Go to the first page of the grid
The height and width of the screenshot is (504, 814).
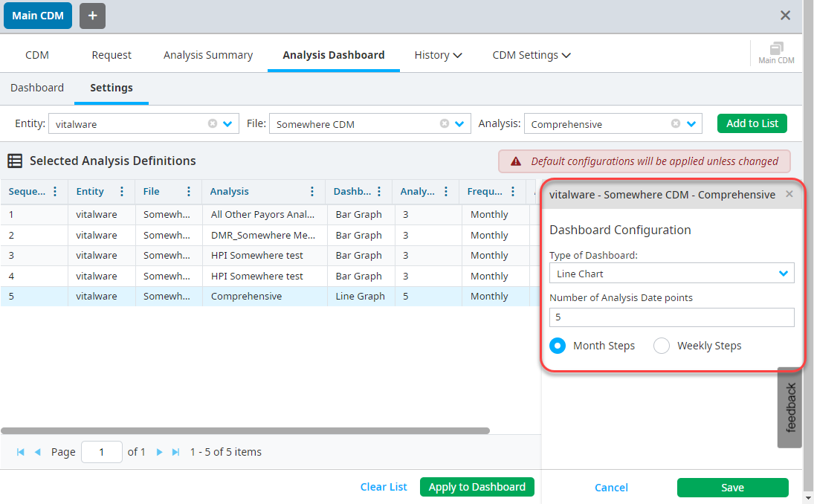pyautogui.click(x=20, y=452)
